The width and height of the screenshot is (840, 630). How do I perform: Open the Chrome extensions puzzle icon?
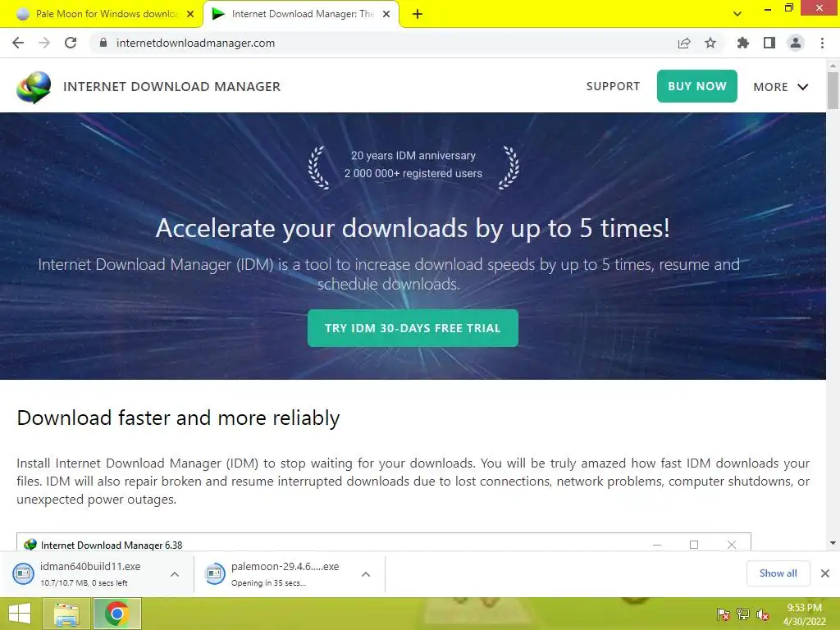tap(743, 43)
